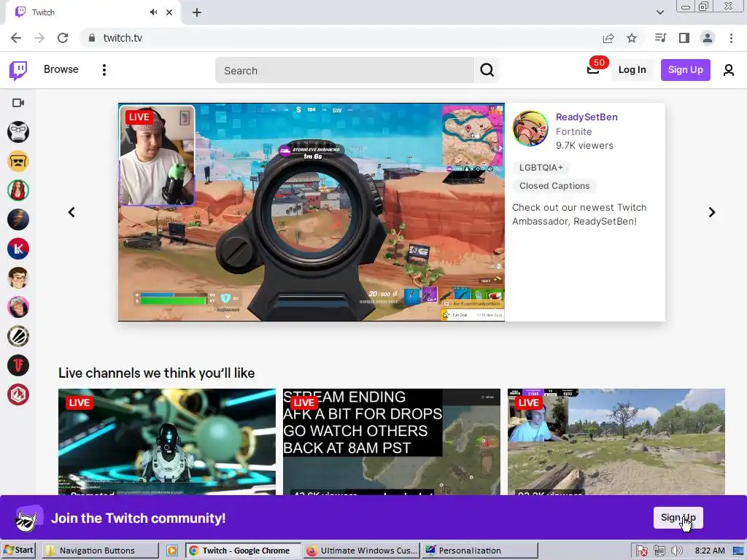Switch to Personalization taskbar window
This screenshot has height=560, width=747.
point(479,551)
